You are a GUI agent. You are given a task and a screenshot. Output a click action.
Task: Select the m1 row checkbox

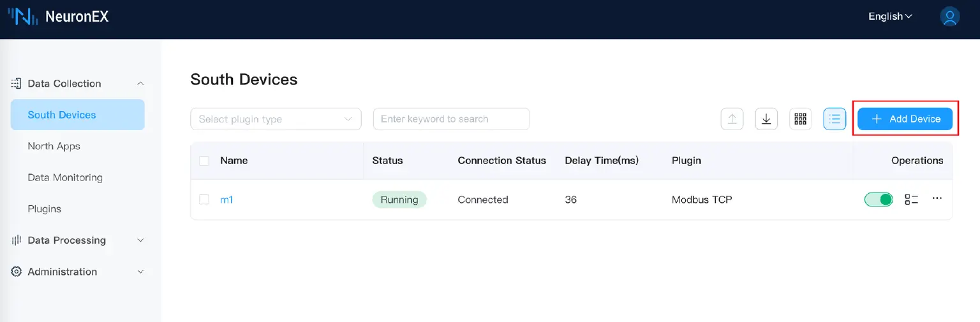(x=204, y=200)
